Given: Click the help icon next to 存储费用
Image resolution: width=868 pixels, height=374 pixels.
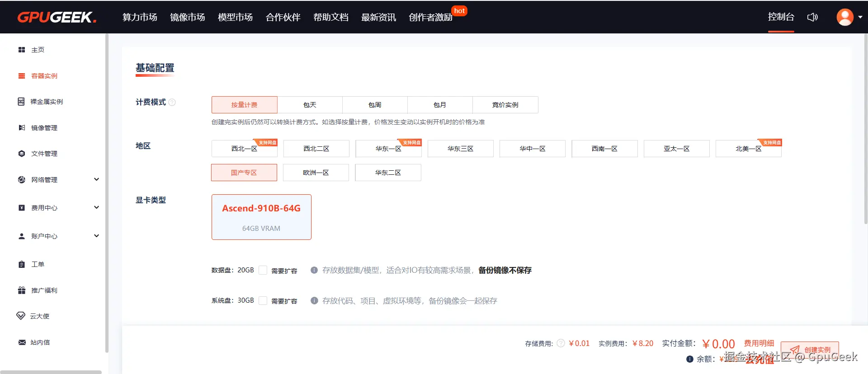Looking at the screenshot, I should pos(561,343).
